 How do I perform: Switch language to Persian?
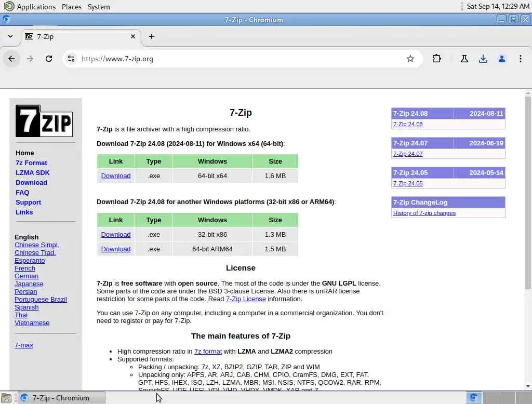[26, 292]
